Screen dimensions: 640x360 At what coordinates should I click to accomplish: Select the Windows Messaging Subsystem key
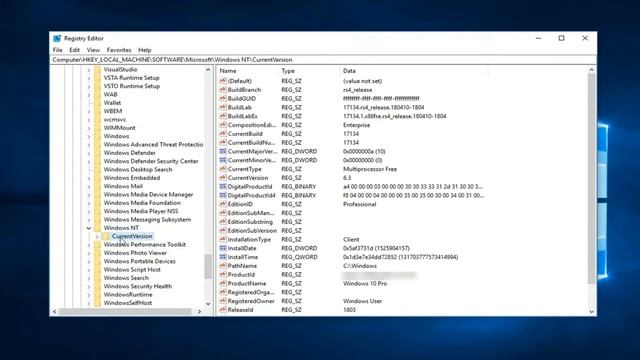tap(147, 220)
